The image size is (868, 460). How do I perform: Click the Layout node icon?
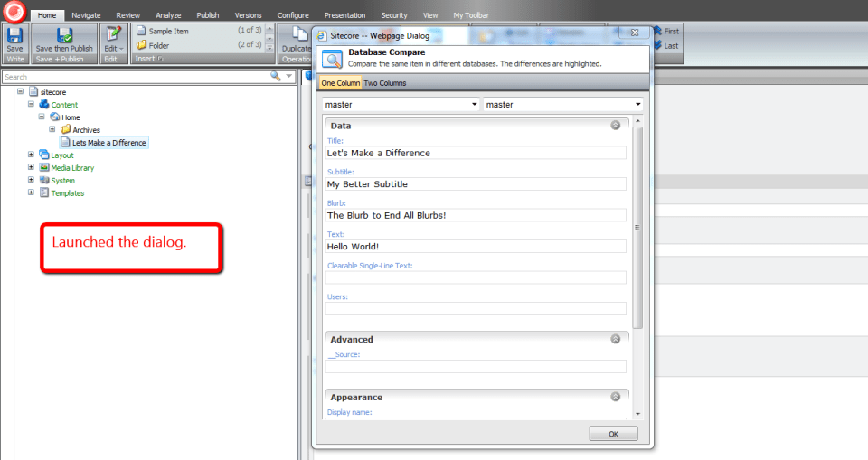44,155
